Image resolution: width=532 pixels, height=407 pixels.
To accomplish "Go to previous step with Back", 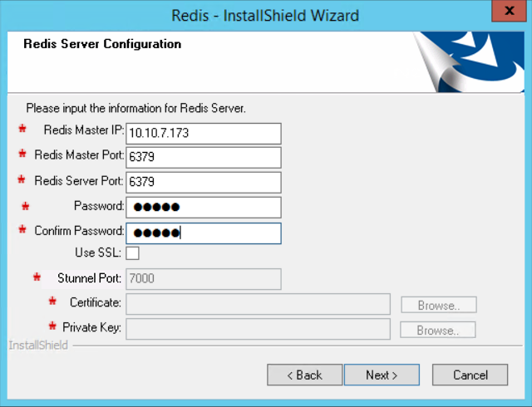I will point(304,375).
